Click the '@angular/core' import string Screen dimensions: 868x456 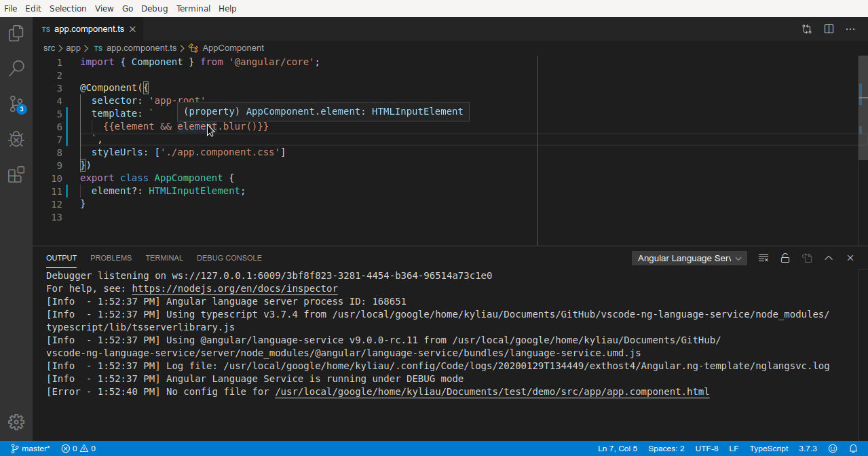[271, 62]
